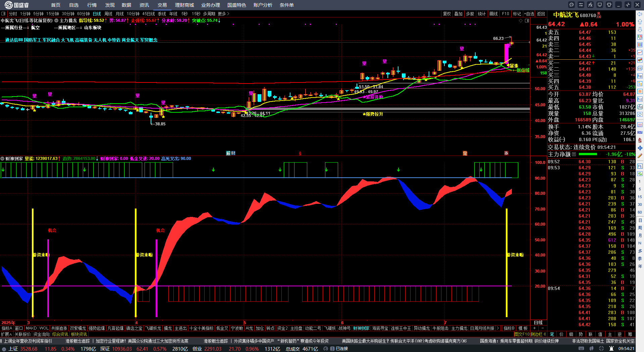
Task: Open 板块资讯 sector news
Action: (79, 334)
